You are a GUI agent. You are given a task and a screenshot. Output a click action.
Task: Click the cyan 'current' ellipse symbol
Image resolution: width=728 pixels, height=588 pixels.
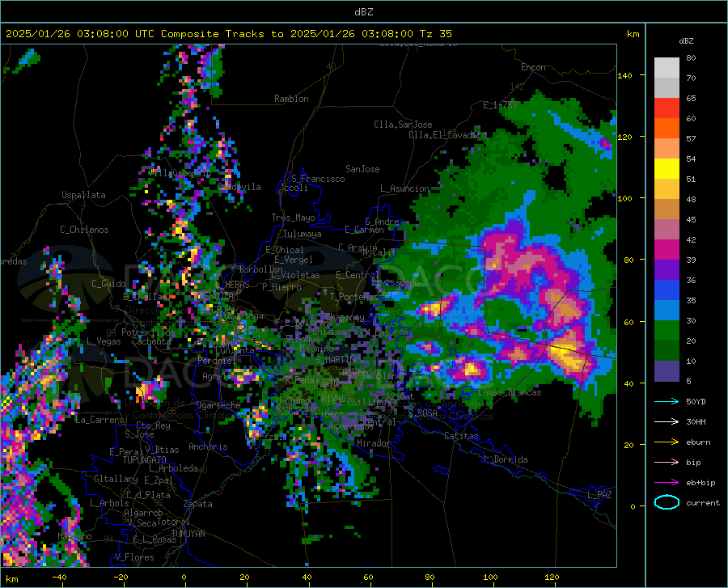(x=667, y=502)
